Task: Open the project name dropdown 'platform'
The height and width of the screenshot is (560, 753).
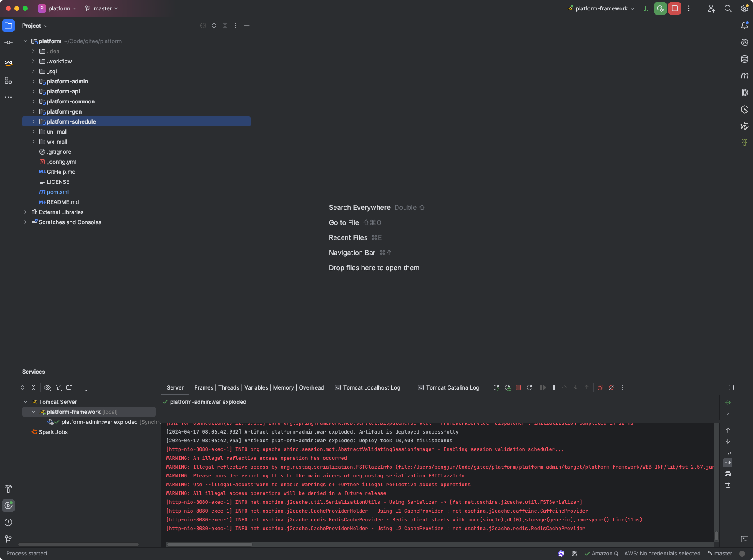Action: pyautogui.click(x=57, y=8)
